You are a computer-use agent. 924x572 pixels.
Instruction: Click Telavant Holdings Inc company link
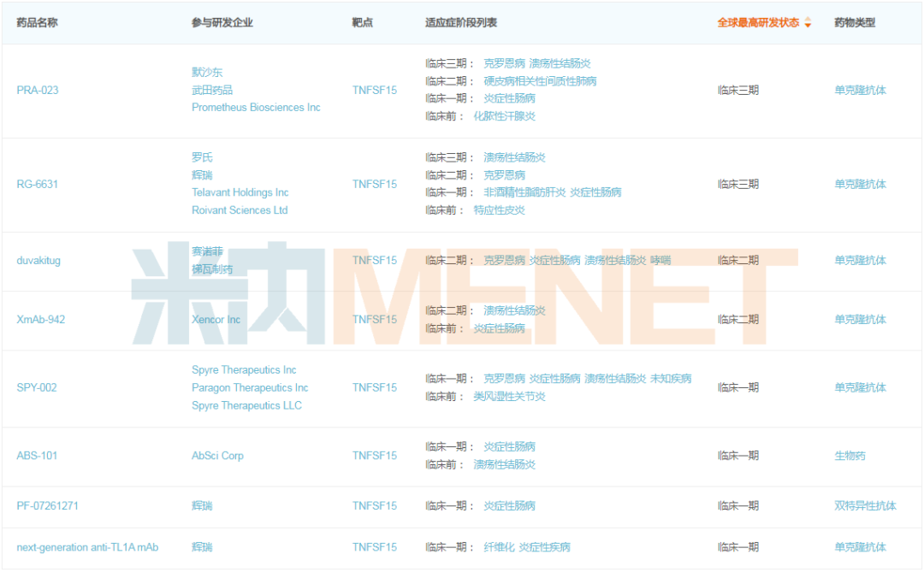tap(240, 192)
